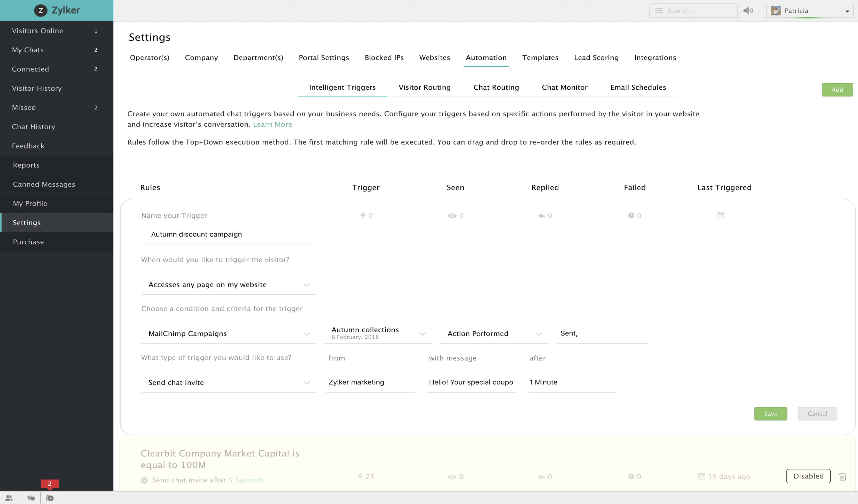
Task: Open the Email Schedules sub-tab
Action: (x=638, y=88)
